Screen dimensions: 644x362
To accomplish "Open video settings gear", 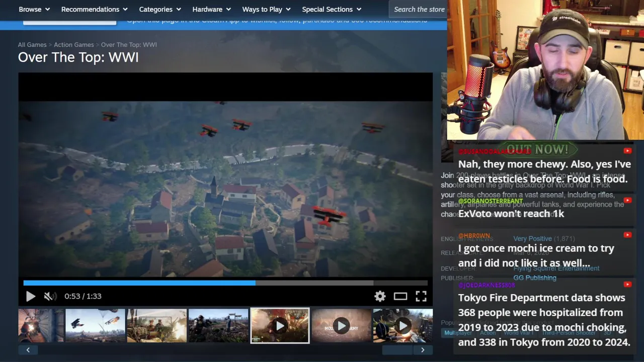I will coord(380,296).
